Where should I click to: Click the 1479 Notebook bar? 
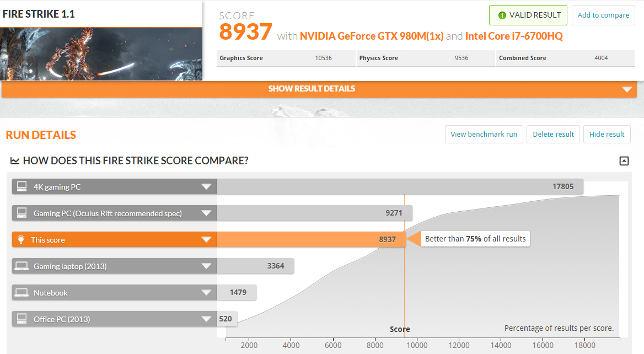point(237,292)
